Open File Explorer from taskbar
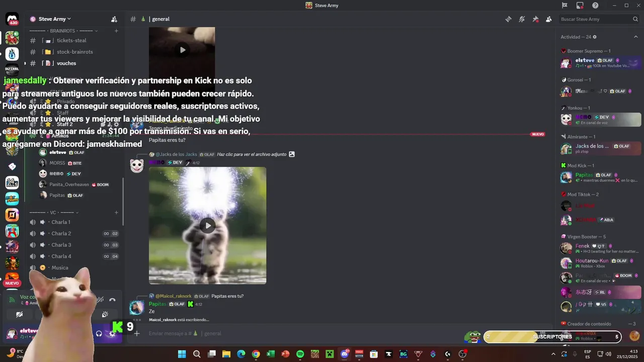644x362 pixels. click(226, 354)
